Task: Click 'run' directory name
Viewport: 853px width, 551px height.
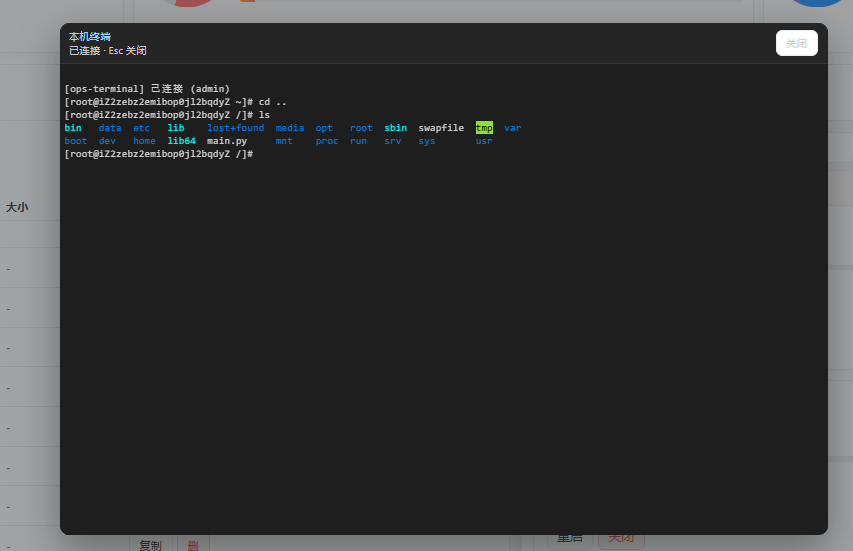Action: [x=358, y=141]
